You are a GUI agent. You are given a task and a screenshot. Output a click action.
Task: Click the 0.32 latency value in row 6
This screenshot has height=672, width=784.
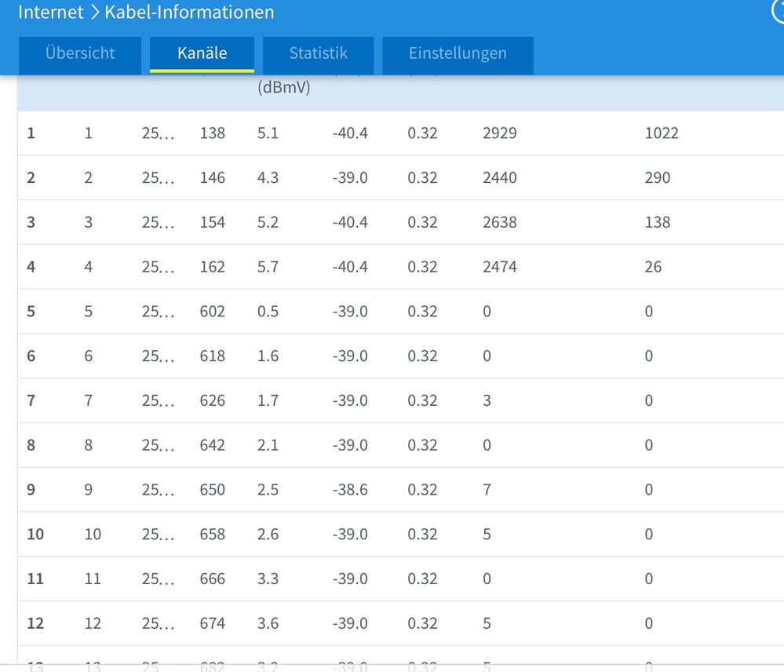coord(422,356)
